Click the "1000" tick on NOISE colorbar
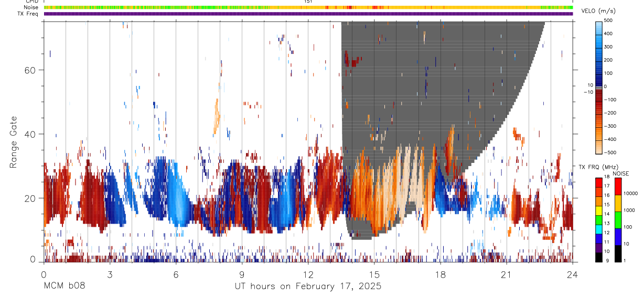 tap(630, 211)
